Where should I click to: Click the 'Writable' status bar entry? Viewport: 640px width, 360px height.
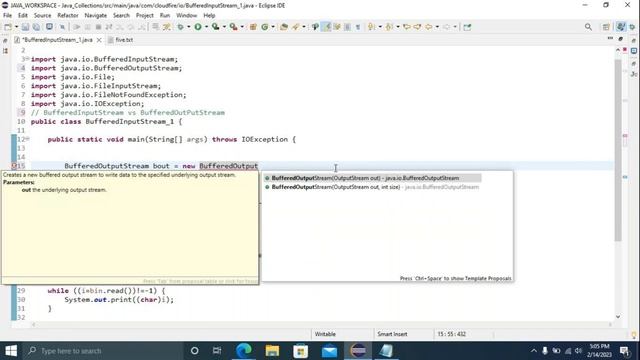325,334
